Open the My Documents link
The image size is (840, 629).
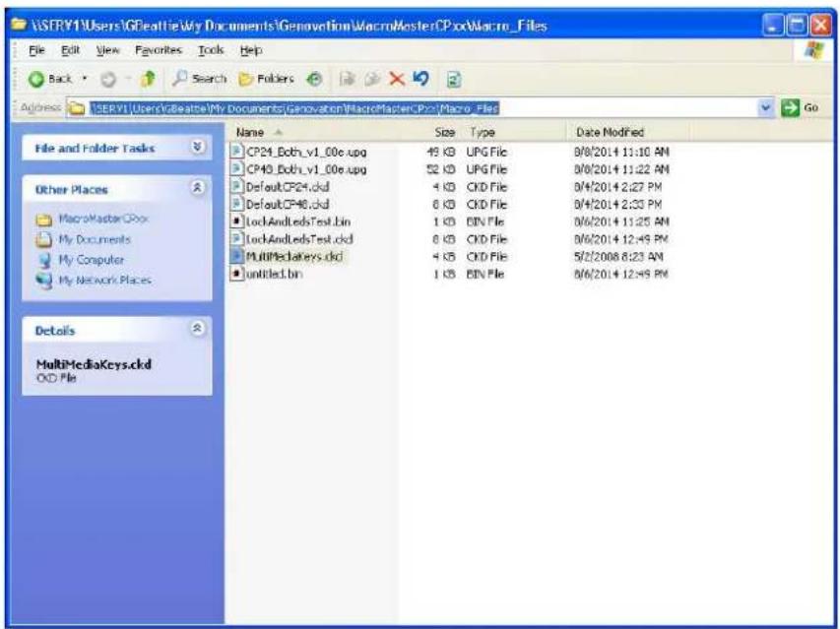pos(95,239)
